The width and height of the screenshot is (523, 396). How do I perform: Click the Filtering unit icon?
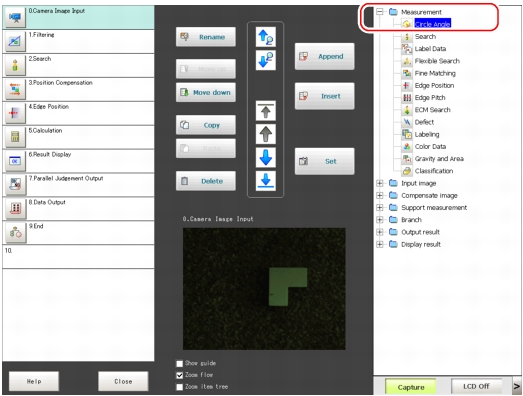tap(15, 41)
